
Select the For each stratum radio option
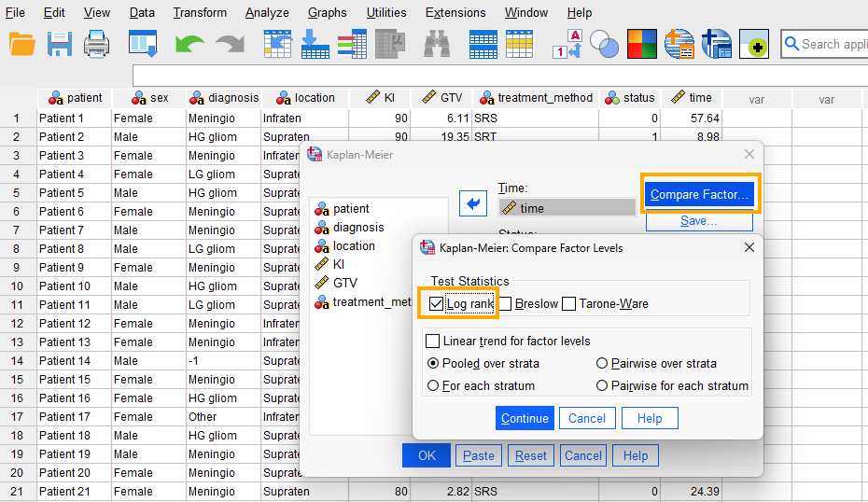433,385
